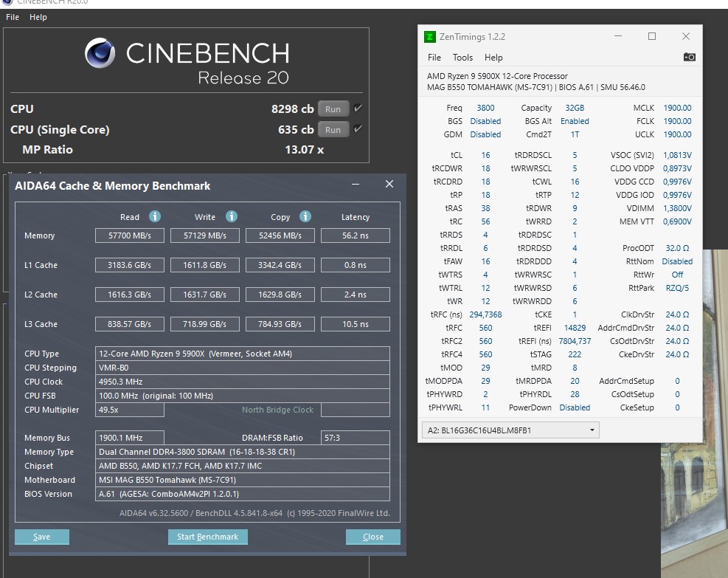
Task: Open the Cinebench File menu
Action: (13, 17)
